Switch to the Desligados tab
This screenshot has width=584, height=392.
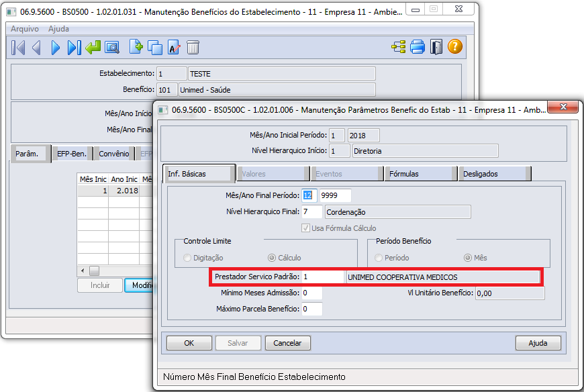494,174
